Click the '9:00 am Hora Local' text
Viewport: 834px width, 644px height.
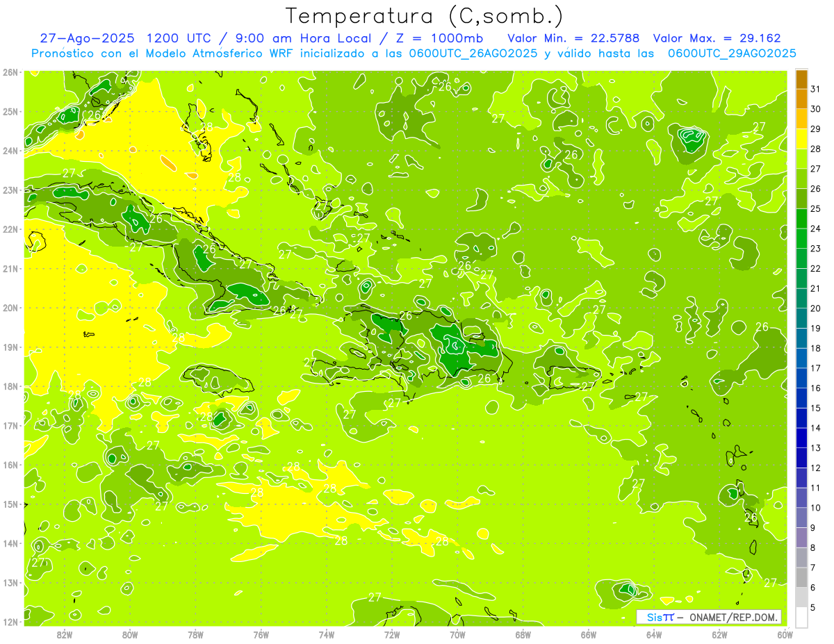304,38
